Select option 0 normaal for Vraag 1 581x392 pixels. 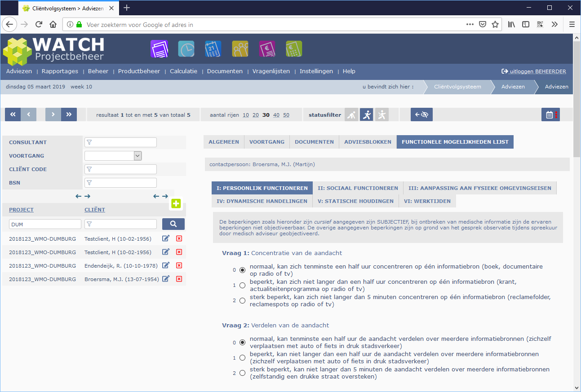point(243,270)
